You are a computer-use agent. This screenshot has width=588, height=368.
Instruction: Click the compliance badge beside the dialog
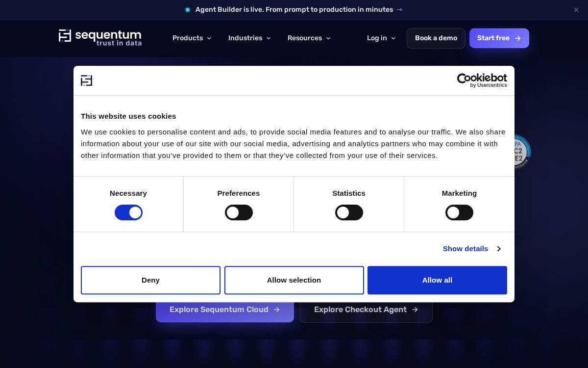tap(522, 152)
